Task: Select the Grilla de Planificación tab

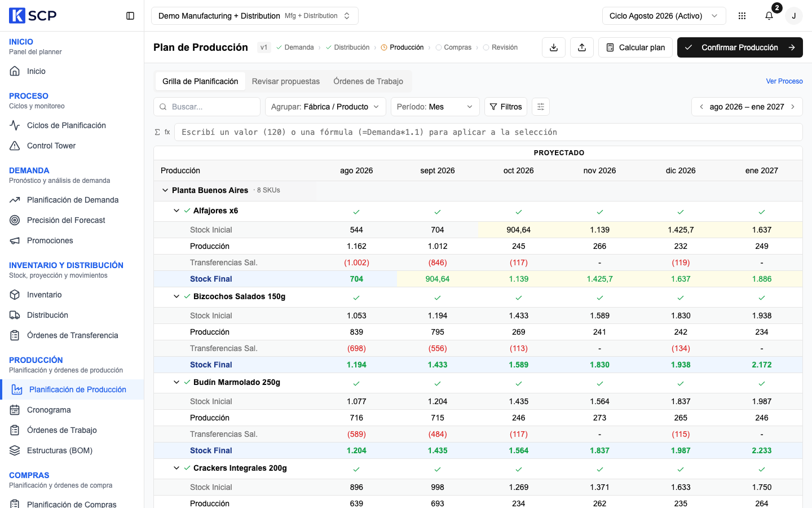Action: tap(200, 81)
